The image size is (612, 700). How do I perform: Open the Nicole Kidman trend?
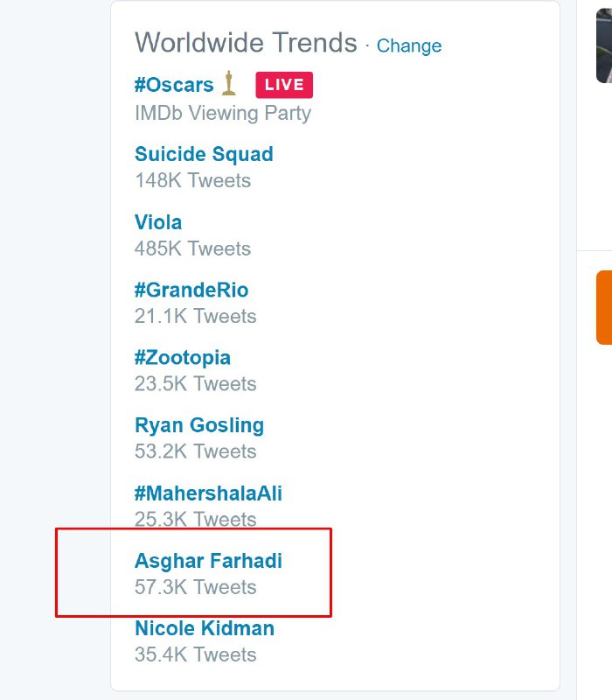click(205, 628)
